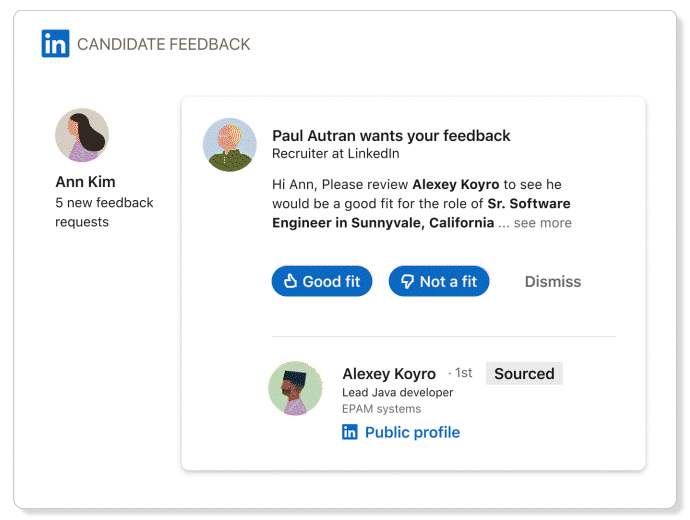Click the thumbs-down icon on Not a fit
The width and height of the screenshot is (690, 520).
click(407, 282)
